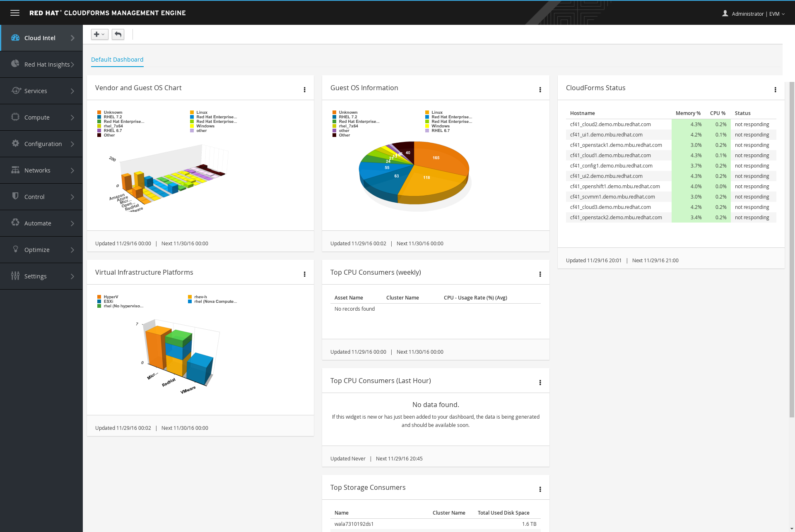This screenshot has height=532, width=795.
Task: Click the orange Unknown legend swatch in Vendor chart
Action: [x=99, y=113]
